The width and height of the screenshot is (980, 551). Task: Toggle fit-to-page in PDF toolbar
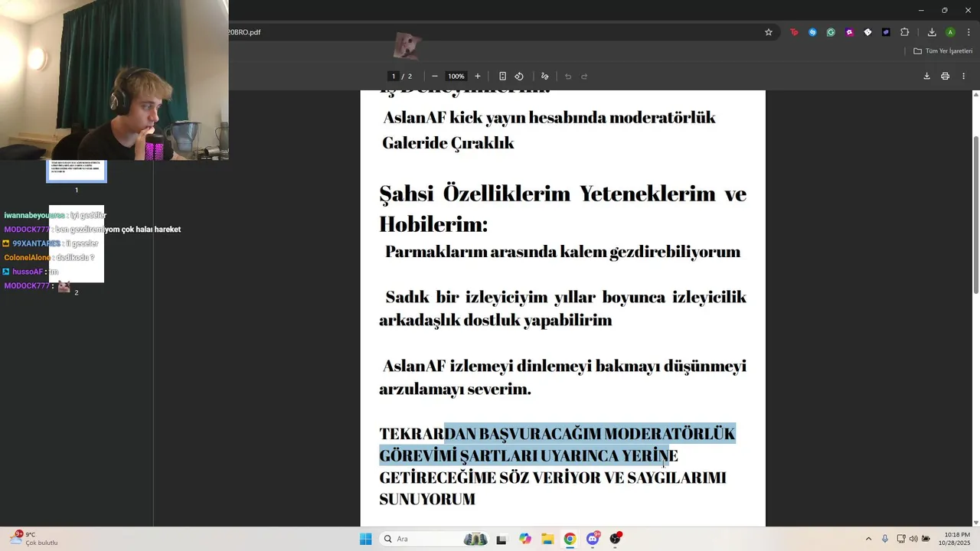(502, 76)
